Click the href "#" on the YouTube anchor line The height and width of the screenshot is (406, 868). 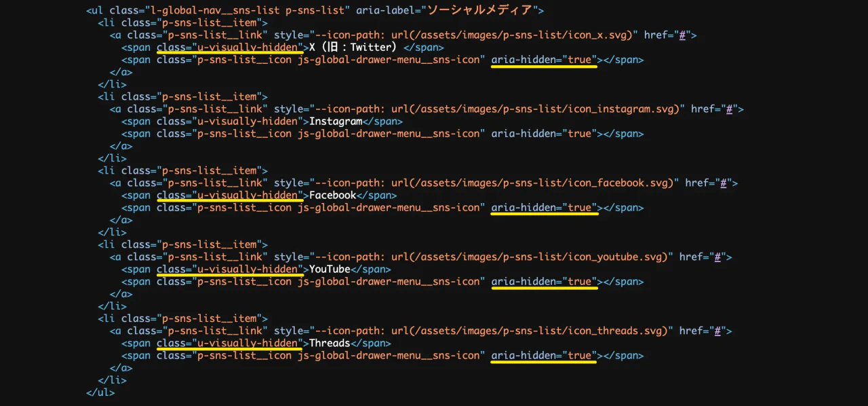[x=719, y=257]
